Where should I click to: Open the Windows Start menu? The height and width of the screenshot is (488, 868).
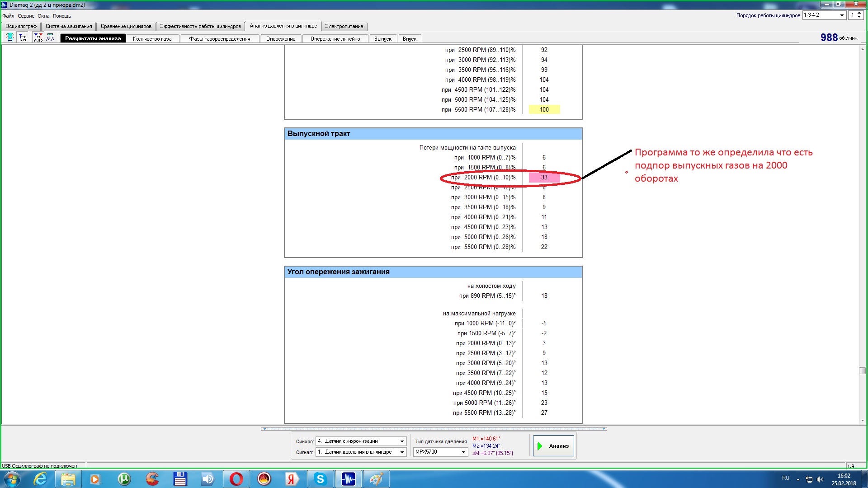point(12,479)
